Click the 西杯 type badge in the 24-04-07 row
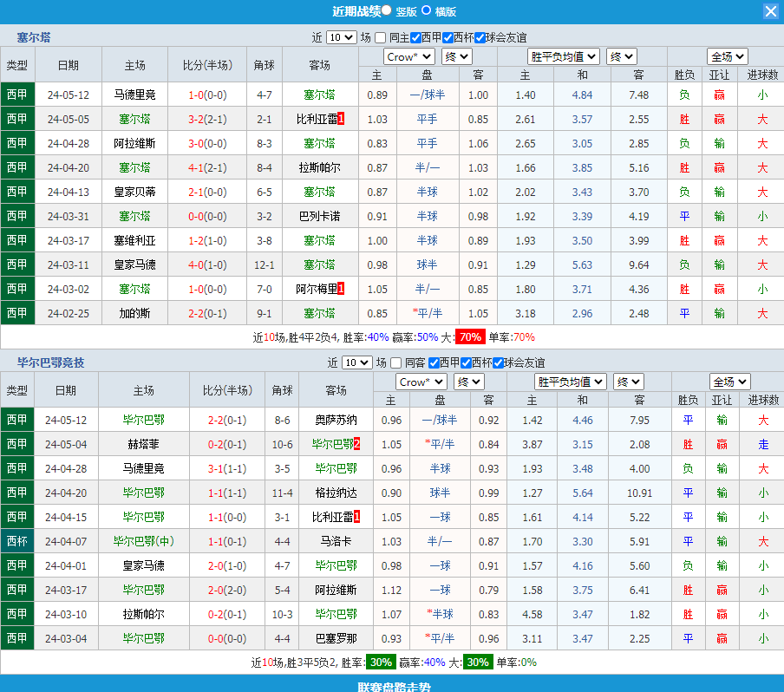The image size is (784, 692). [17, 541]
